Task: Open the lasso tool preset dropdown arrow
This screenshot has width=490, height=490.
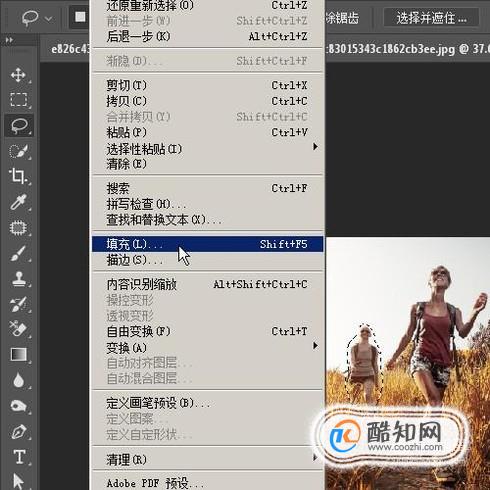Action: [49, 19]
